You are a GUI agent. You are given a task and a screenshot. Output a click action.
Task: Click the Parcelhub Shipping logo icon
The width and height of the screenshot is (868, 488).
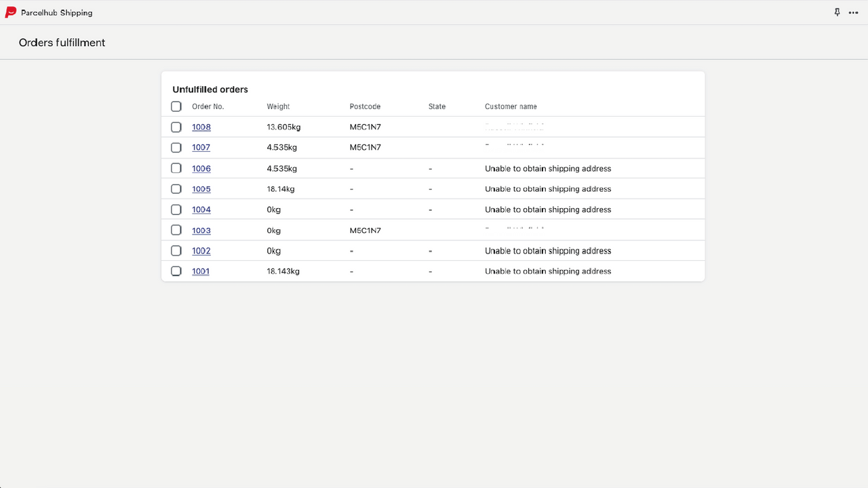[x=10, y=12]
